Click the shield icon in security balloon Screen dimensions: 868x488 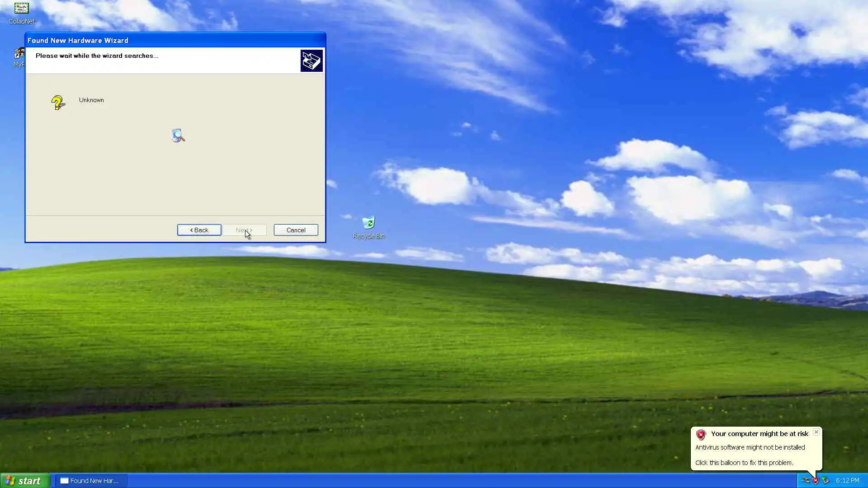pos(701,435)
